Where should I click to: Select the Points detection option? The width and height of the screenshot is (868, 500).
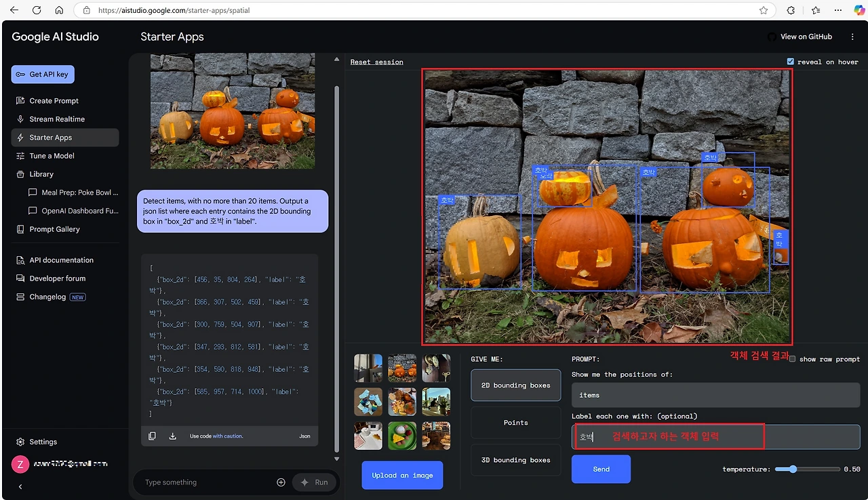[x=515, y=423]
